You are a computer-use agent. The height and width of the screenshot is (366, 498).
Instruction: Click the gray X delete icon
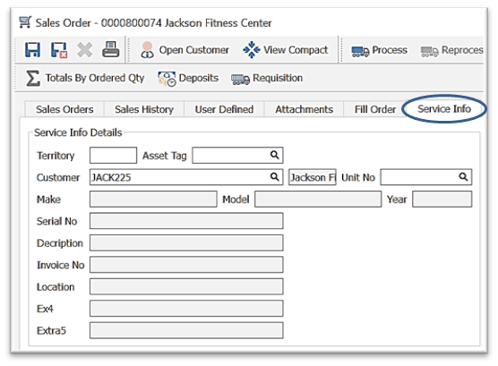85,50
